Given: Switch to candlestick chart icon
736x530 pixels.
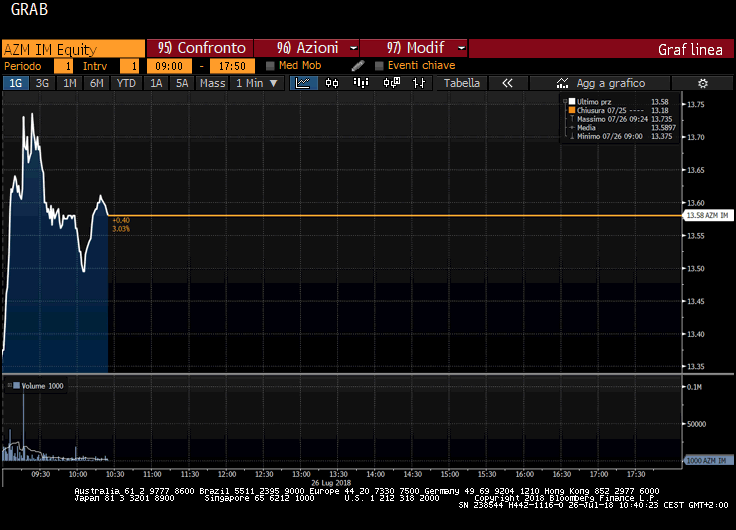Looking at the screenshot, I should [333, 84].
